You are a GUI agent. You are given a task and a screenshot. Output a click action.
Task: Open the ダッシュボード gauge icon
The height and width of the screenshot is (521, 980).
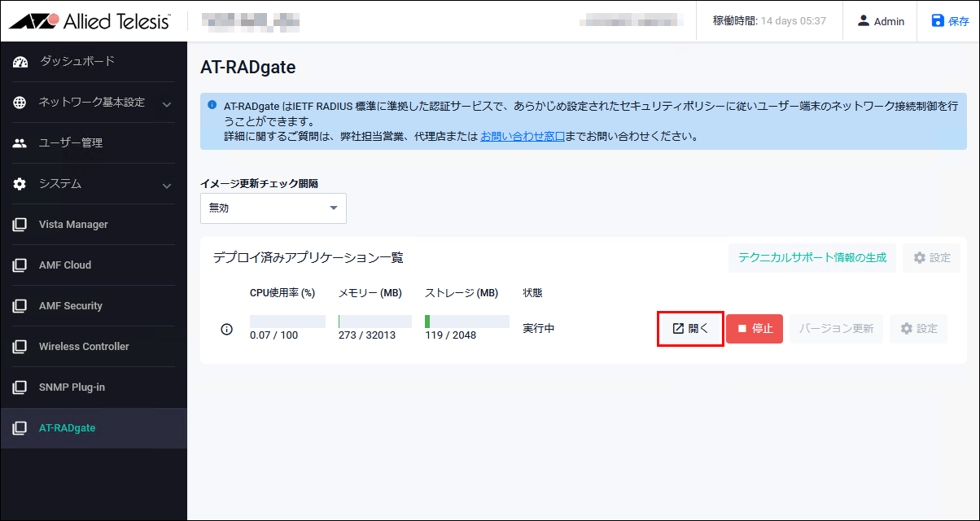pyautogui.click(x=21, y=62)
